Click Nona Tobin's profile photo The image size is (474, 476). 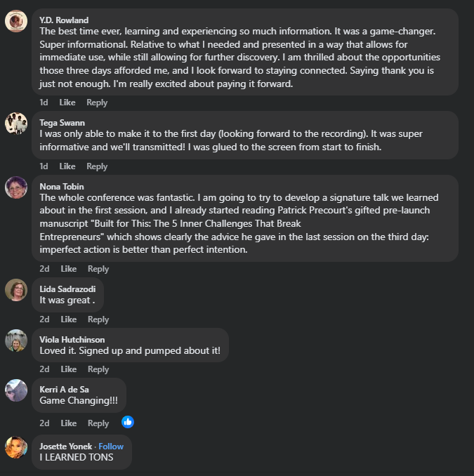[16, 187]
